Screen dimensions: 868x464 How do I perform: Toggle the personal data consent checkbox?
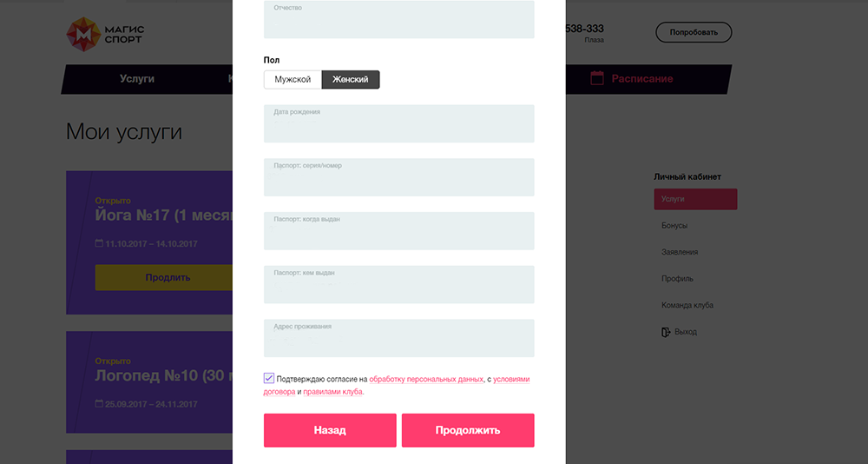(269, 379)
